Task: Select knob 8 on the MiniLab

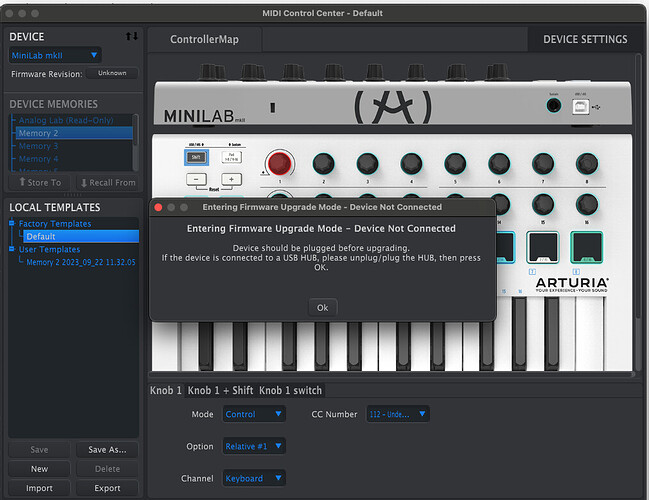Action: pyautogui.click(x=587, y=163)
